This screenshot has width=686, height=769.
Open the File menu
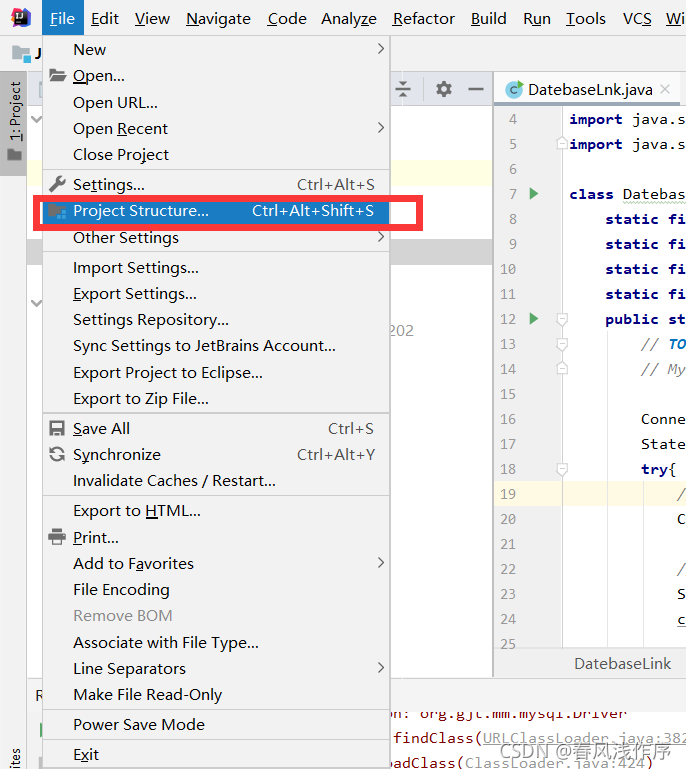[62, 19]
